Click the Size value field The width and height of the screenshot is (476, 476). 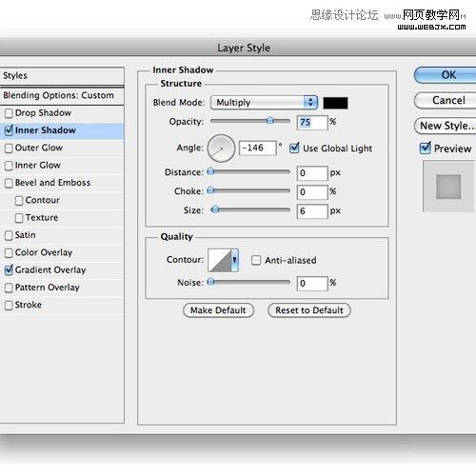pyautogui.click(x=312, y=211)
